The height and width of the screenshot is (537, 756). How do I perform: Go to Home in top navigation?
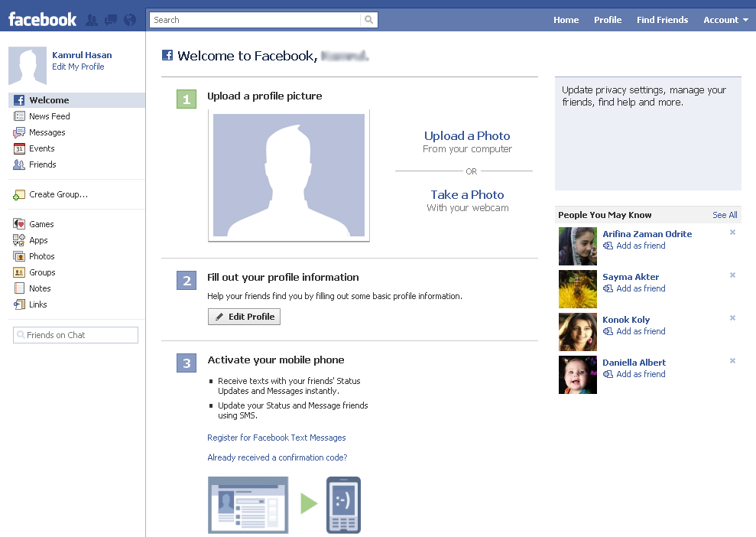(566, 20)
